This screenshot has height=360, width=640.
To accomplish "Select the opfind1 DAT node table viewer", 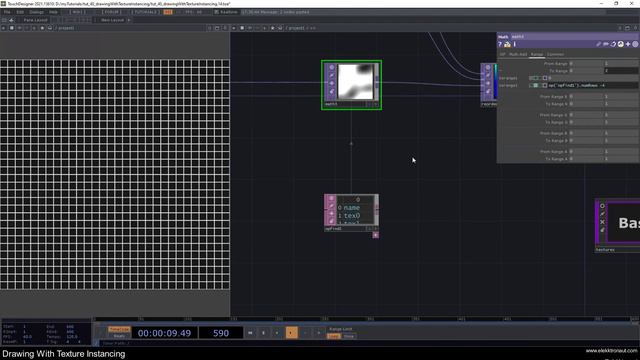I will pos(356,210).
